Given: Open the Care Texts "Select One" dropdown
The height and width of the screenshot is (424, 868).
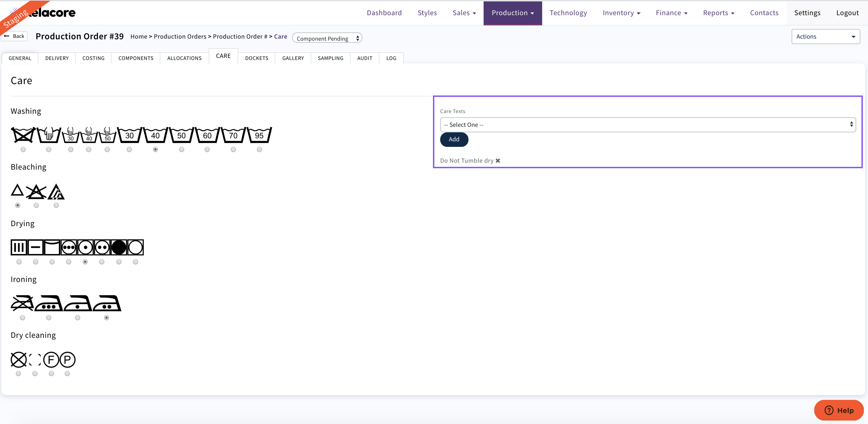Looking at the screenshot, I should pos(648,124).
